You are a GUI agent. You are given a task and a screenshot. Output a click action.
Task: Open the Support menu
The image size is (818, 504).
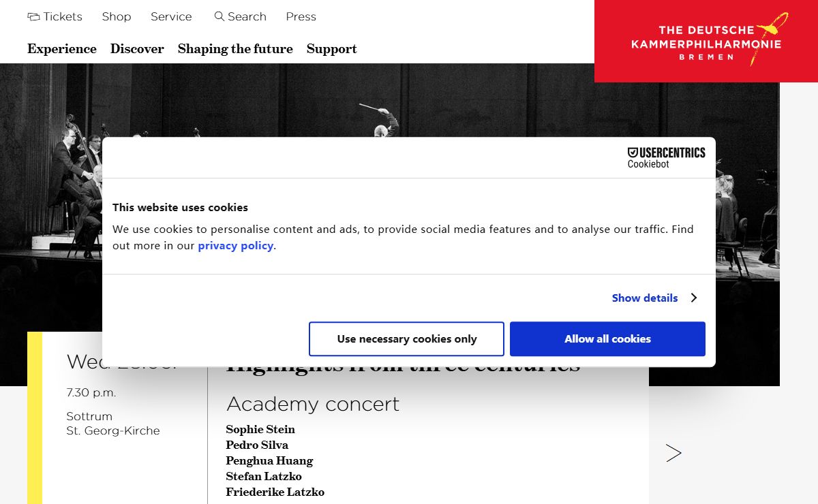click(x=332, y=49)
